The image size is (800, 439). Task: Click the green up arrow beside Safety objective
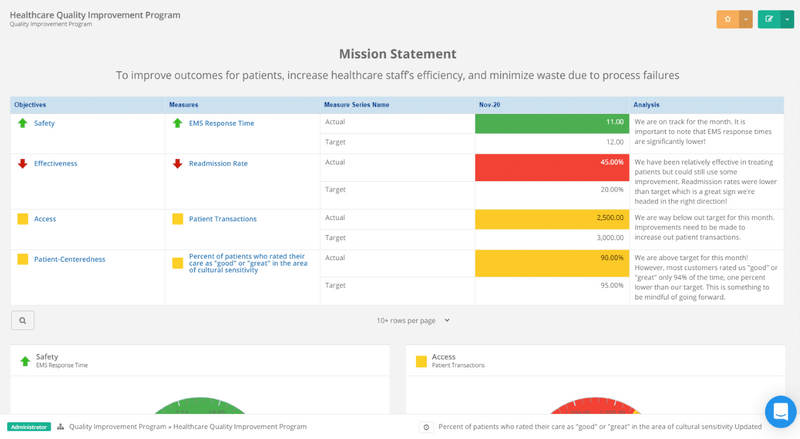(x=23, y=123)
